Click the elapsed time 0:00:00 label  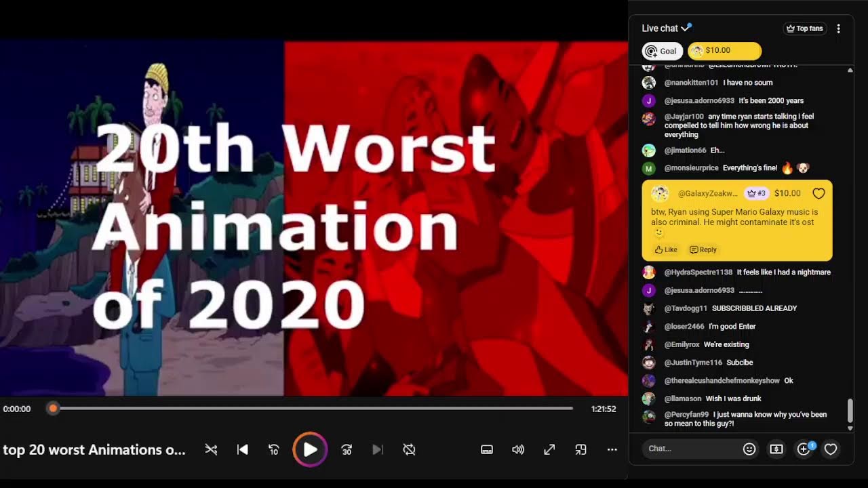17,409
